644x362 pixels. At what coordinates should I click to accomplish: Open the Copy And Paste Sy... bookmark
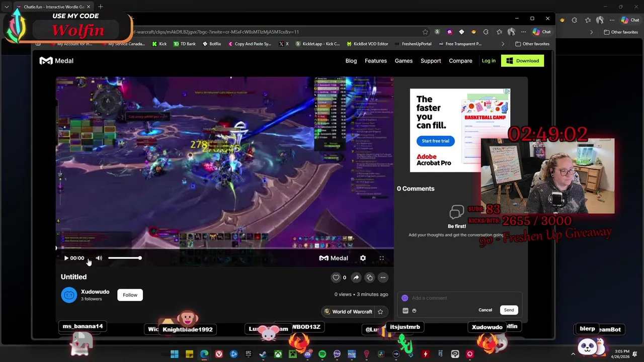click(249, 44)
